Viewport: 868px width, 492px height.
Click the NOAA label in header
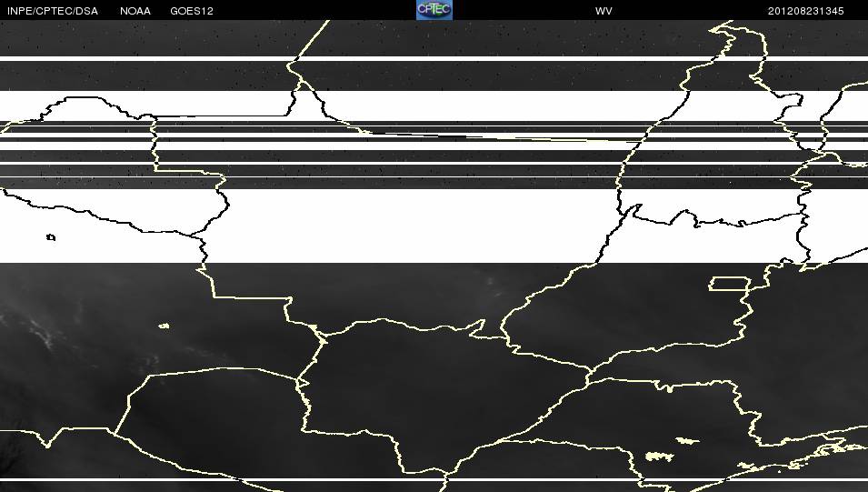click(x=135, y=11)
